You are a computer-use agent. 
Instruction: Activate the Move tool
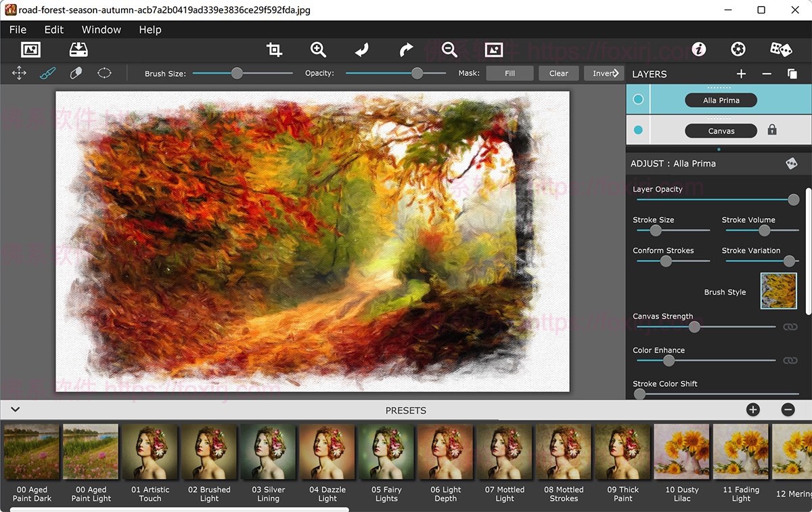coord(19,72)
